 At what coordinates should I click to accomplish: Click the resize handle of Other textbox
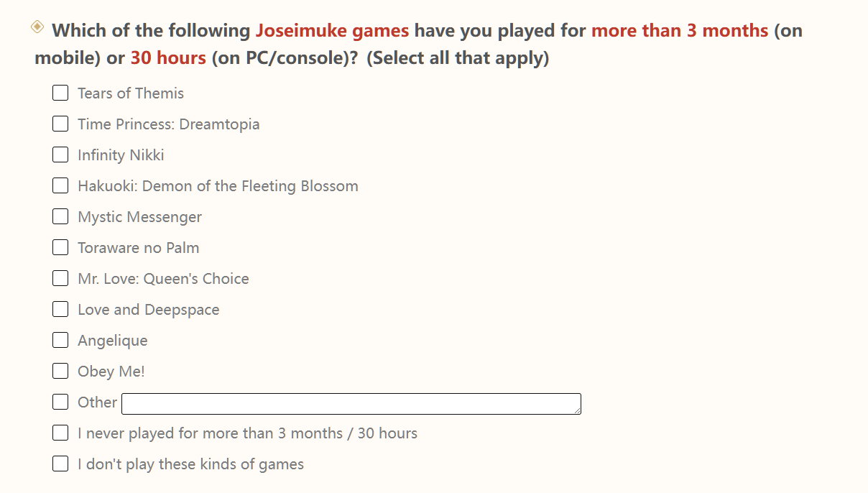[577, 410]
